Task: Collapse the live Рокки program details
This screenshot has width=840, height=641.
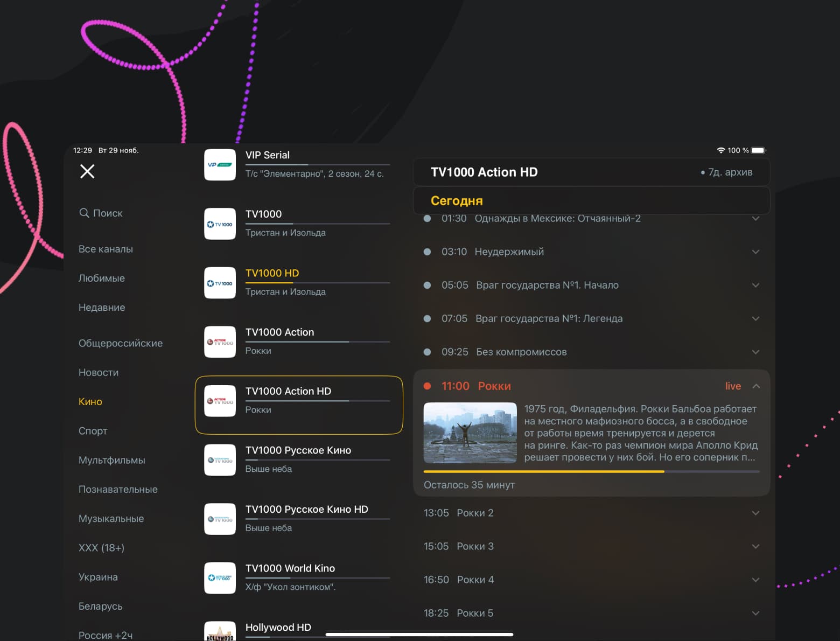Action: click(x=756, y=386)
